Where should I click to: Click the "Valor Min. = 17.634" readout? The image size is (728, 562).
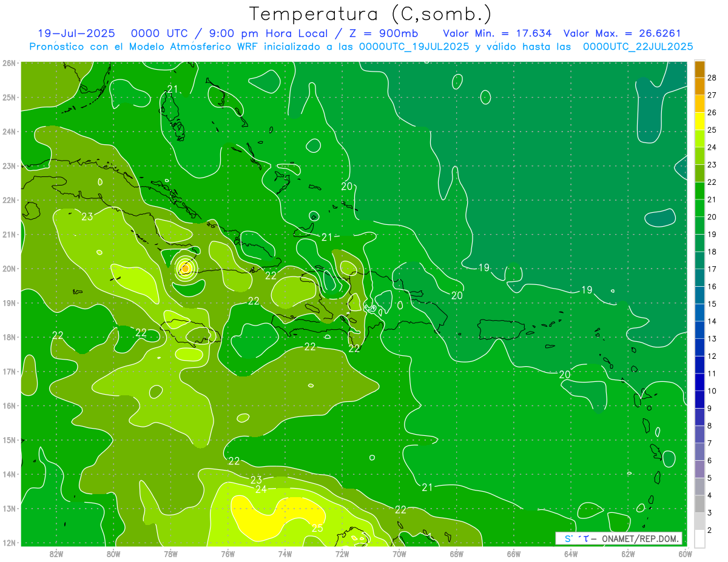pos(497,33)
